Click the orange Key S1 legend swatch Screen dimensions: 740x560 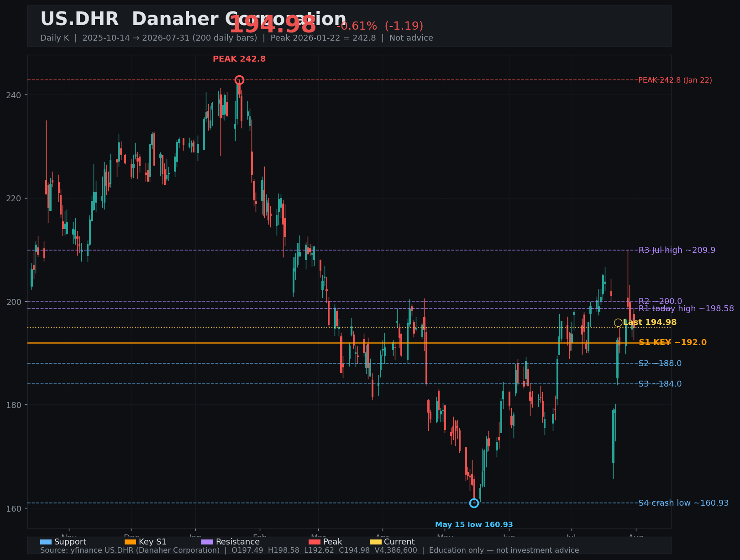click(x=130, y=542)
